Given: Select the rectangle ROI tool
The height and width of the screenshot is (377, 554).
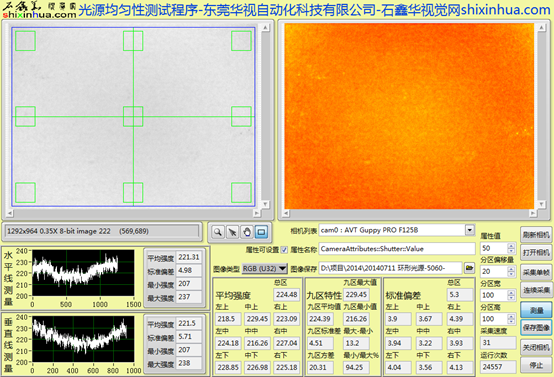Looking at the screenshot, I should (x=261, y=232).
